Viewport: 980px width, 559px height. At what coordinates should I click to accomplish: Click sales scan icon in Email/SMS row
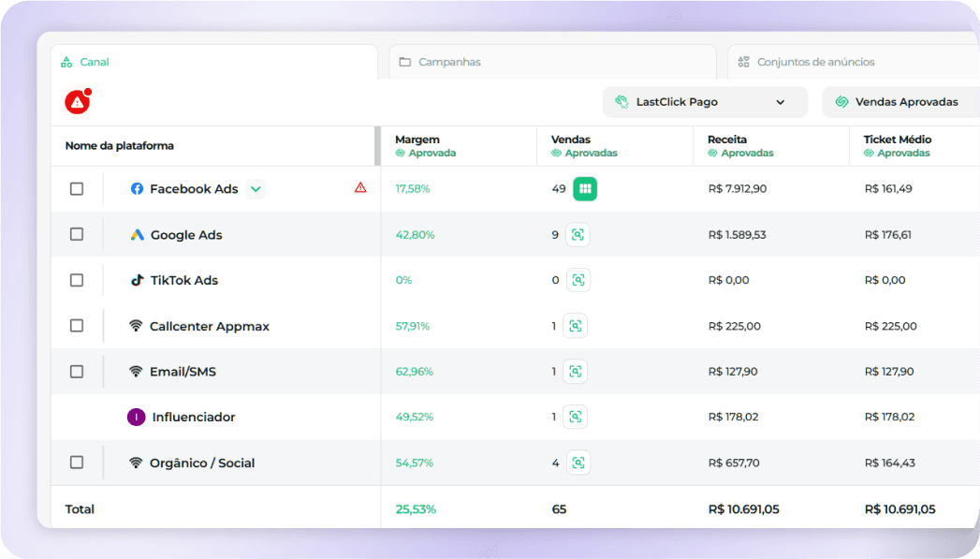[x=575, y=372]
